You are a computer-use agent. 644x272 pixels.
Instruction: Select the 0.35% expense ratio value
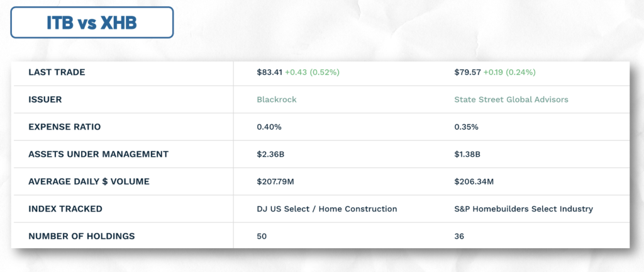466,127
